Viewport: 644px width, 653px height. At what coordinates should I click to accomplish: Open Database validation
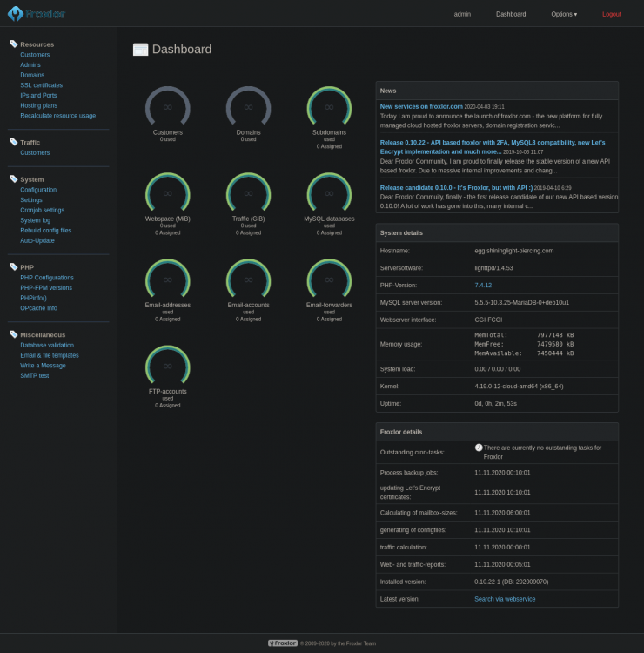tap(47, 345)
